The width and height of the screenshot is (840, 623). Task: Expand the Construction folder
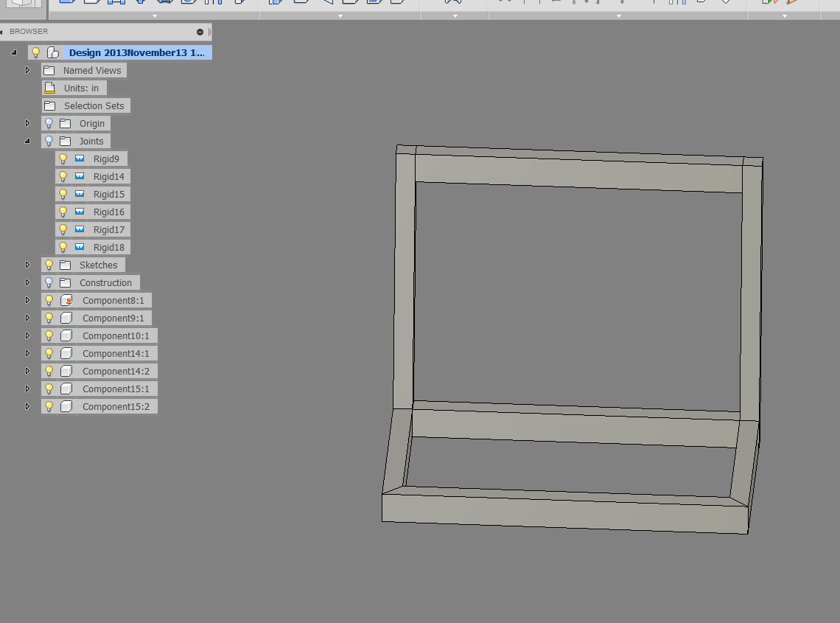27,282
